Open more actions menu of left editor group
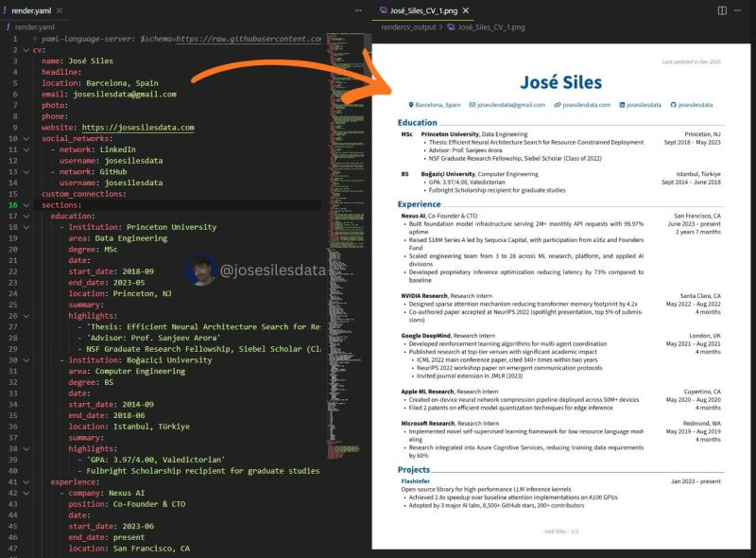The height and width of the screenshot is (558, 756). [358, 10]
